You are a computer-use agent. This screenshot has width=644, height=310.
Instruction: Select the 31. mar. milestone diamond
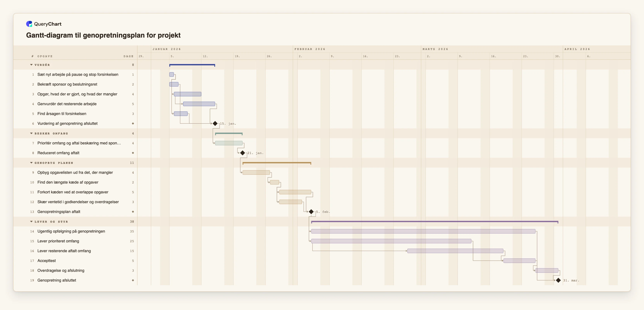(558, 280)
